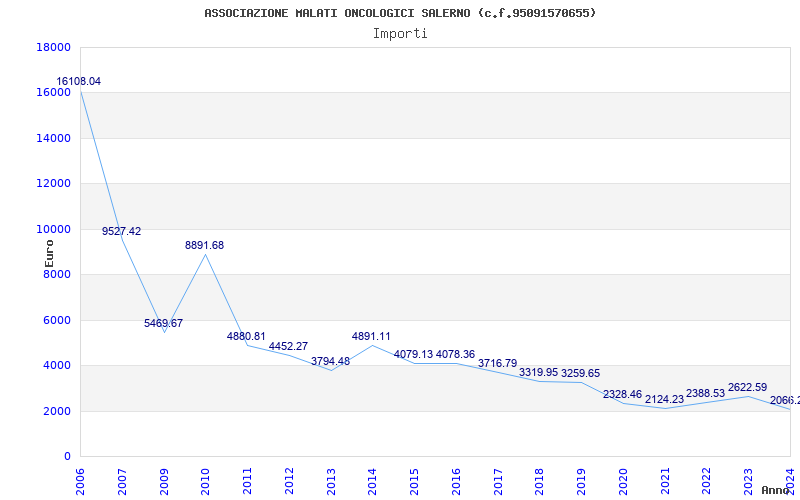The image size is (800, 500).
Task: Click the Anno x-axis title
Action: 775,490
